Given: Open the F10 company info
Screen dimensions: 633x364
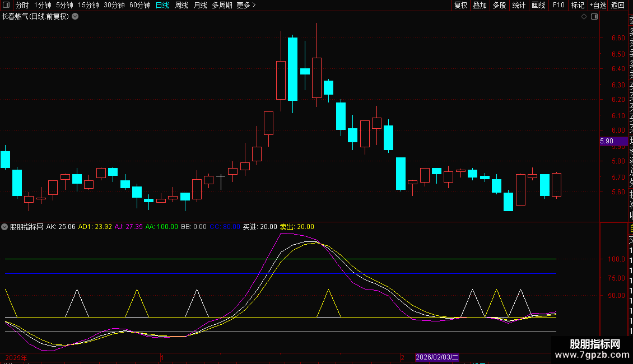Looking at the screenshot, I should pos(558,5).
